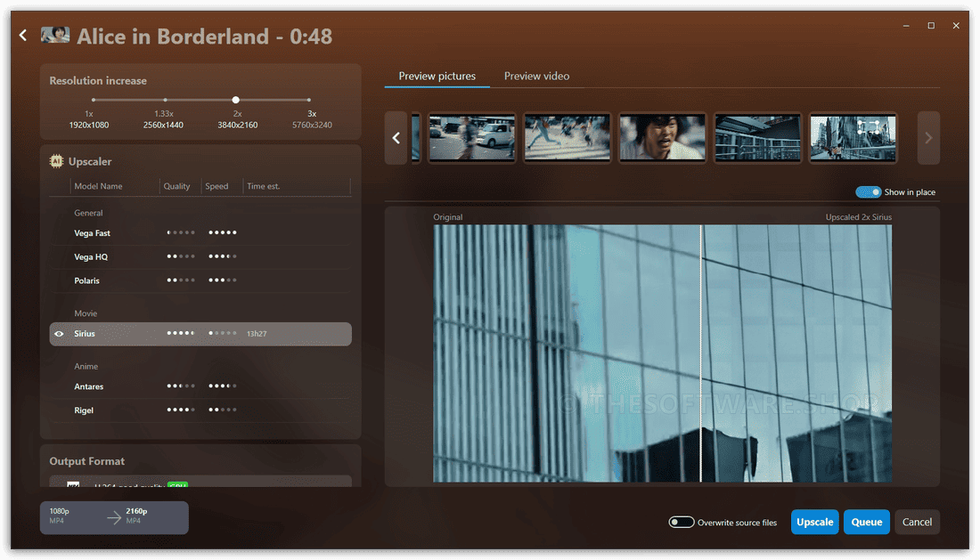Go back using the top-left back arrow
This screenshot has height=560, width=980.
click(x=23, y=36)
